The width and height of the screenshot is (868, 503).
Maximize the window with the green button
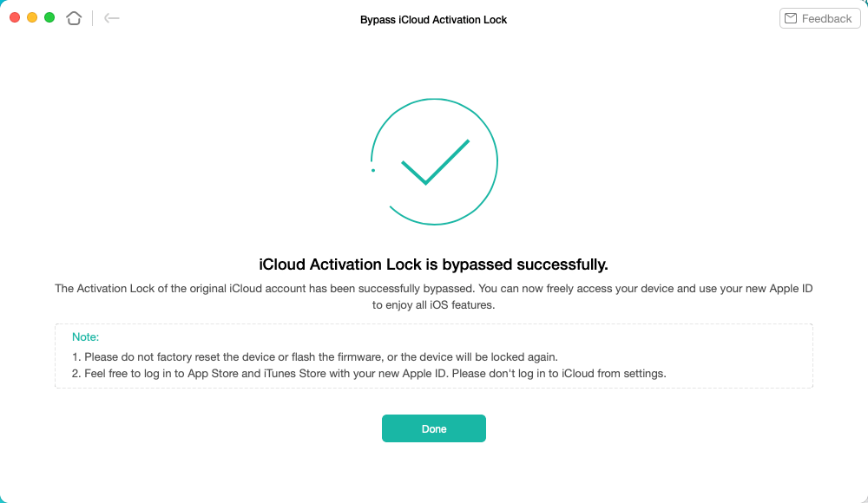tap(49, 17)
